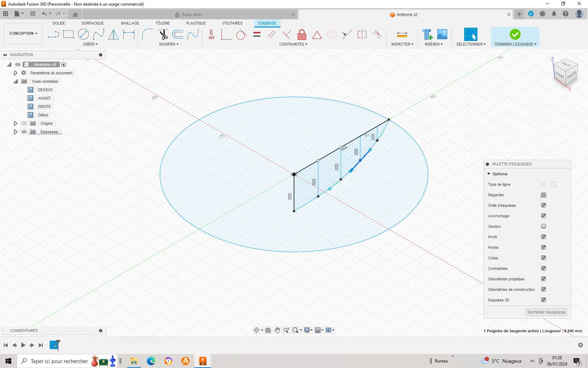The image size is (588, 368).
Task: Apply the Fix/Lock constraint
Action: pos(302,34)
